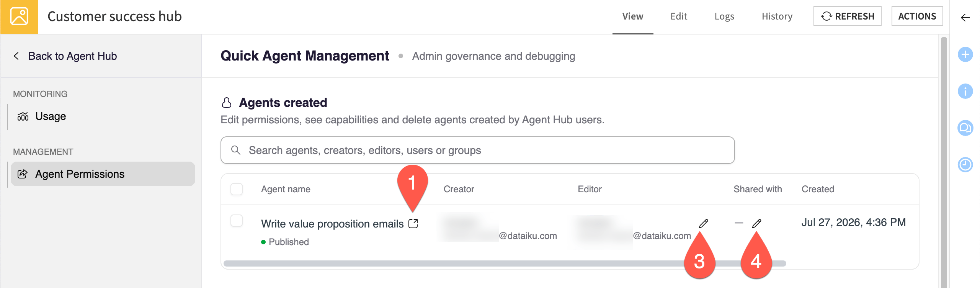
Task: Click the Customer success hub app logo icon
Action: pos(19,17)
